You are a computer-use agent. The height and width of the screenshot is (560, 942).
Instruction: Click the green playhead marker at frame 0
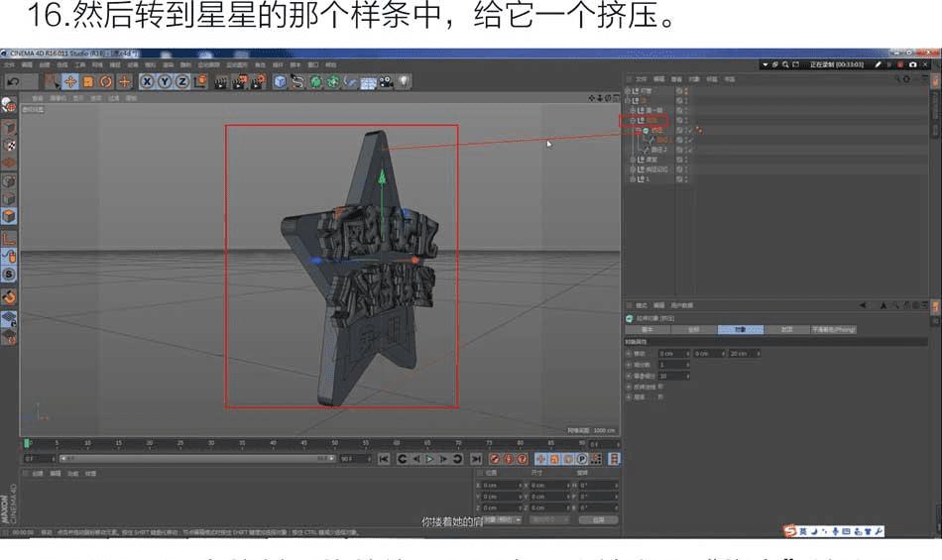coord(27,443)
